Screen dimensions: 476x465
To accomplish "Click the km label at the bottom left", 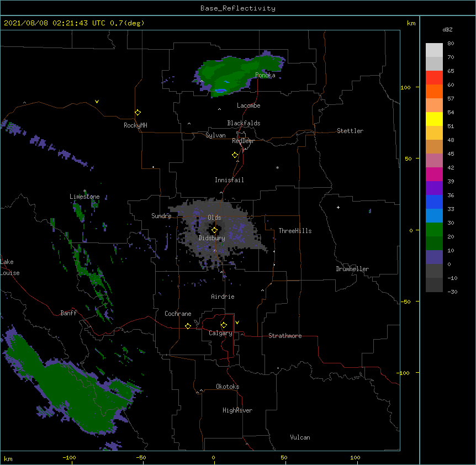I will (8, 458).
